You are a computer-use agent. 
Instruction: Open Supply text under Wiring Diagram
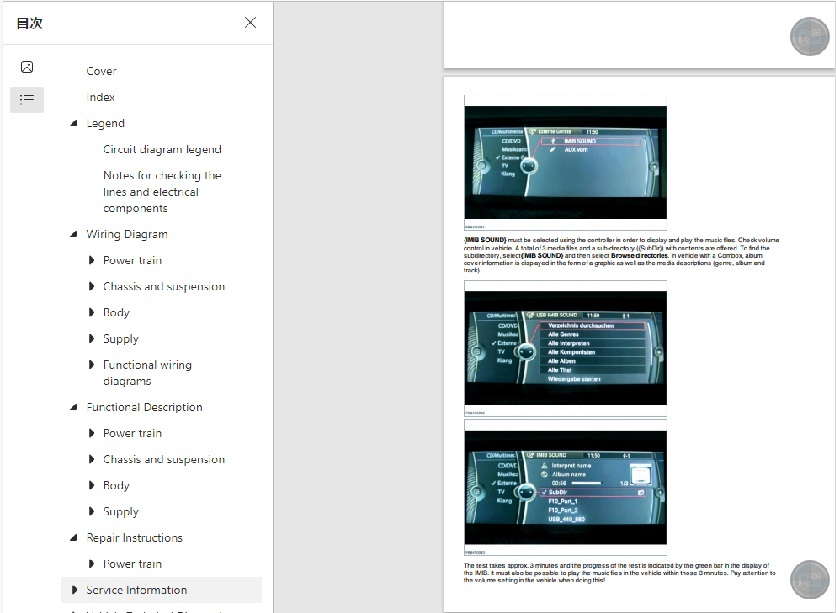[x=121, y=338]
